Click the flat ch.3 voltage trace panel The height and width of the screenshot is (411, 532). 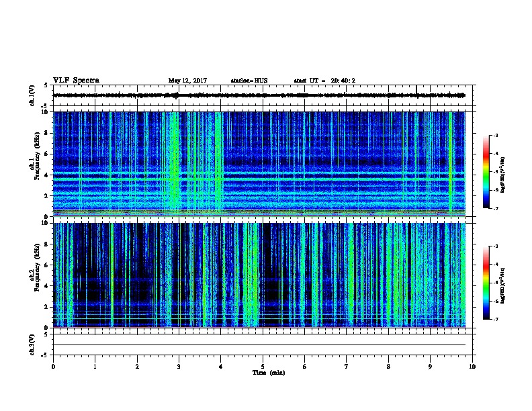click(x=263, y=345)
